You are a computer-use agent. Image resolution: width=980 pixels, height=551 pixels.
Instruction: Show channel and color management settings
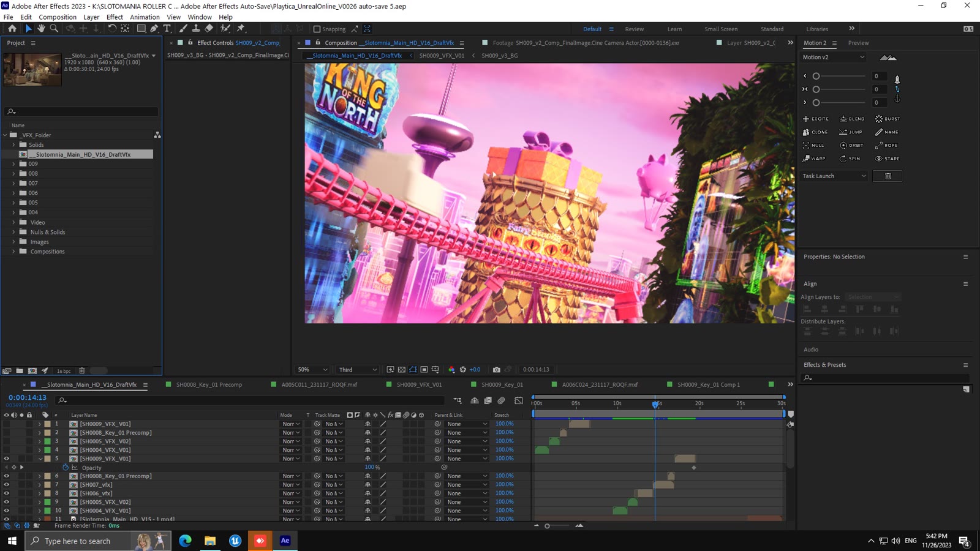(x=451, y=370)
